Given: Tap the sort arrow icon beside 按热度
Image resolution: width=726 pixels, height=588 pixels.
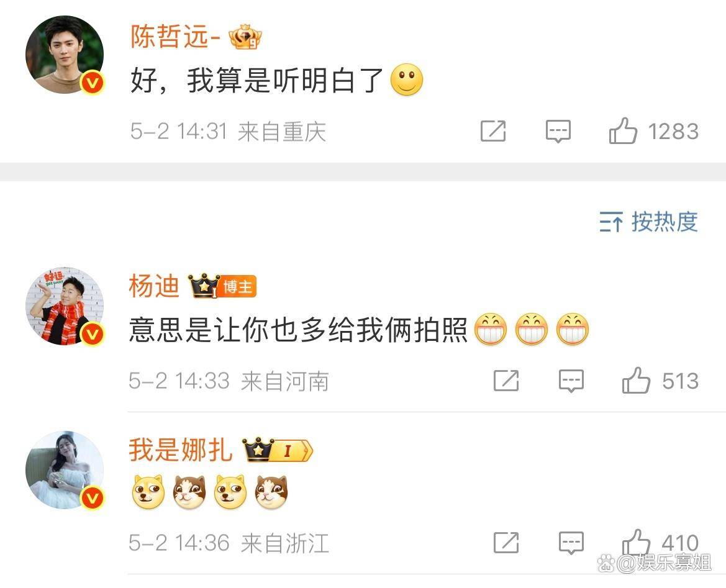Looking at the screenshot, I should [611, 222].
